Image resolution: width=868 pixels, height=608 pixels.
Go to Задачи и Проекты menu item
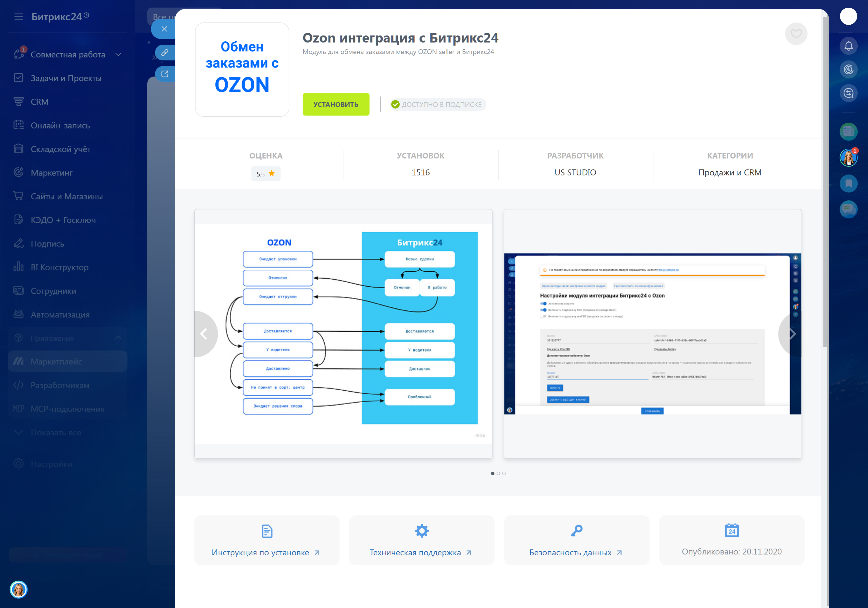[x=66, y=78]
